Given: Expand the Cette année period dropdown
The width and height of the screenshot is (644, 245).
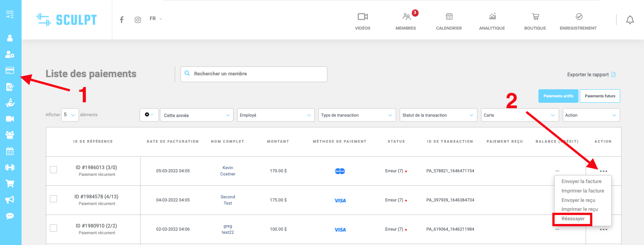Looking at the screenshot, I should tap(196, 115).
